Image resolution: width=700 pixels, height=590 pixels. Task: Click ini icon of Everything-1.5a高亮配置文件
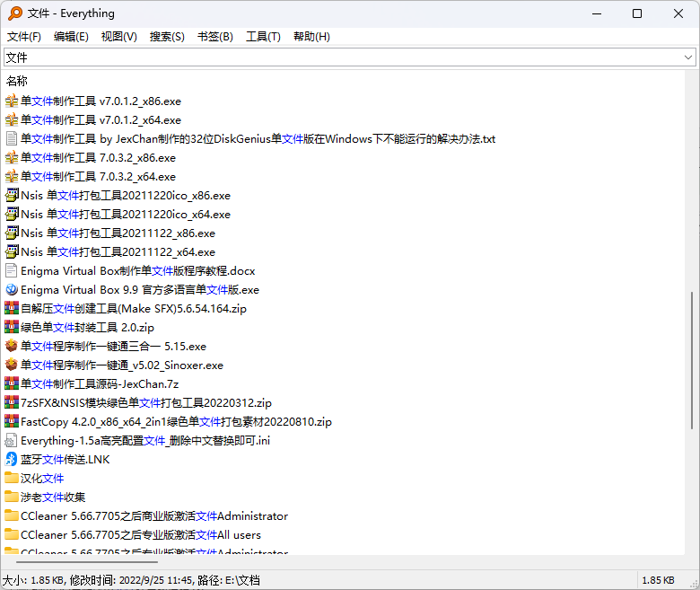pos(11,440)
